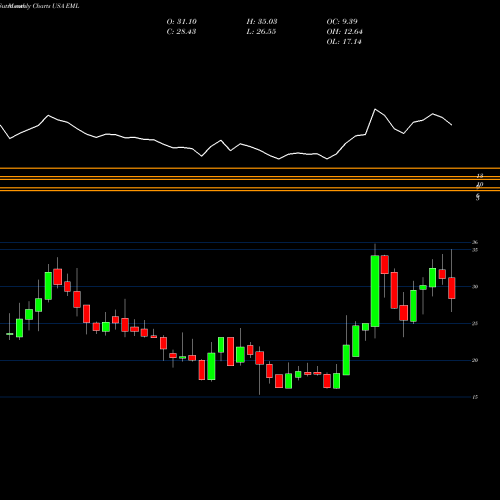
Task: Select the low value L: 26.55
Action: click(x=261, y=32)
